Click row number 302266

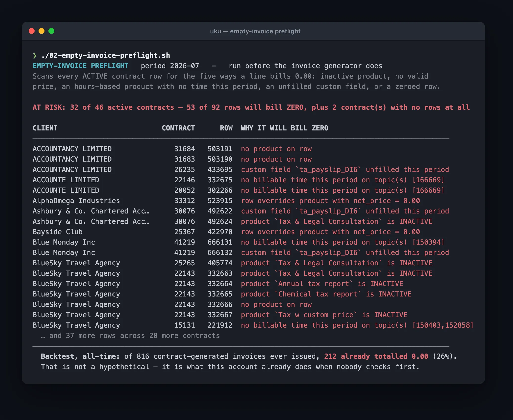220,190
